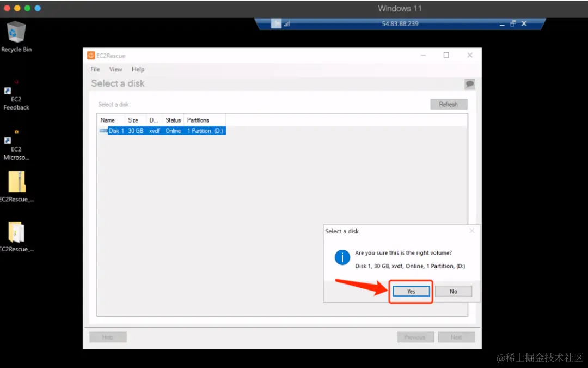This screenshot has height=368, width=588.
Task: Click the feedback speech bubble icon
Action: [x=469, y=84]
